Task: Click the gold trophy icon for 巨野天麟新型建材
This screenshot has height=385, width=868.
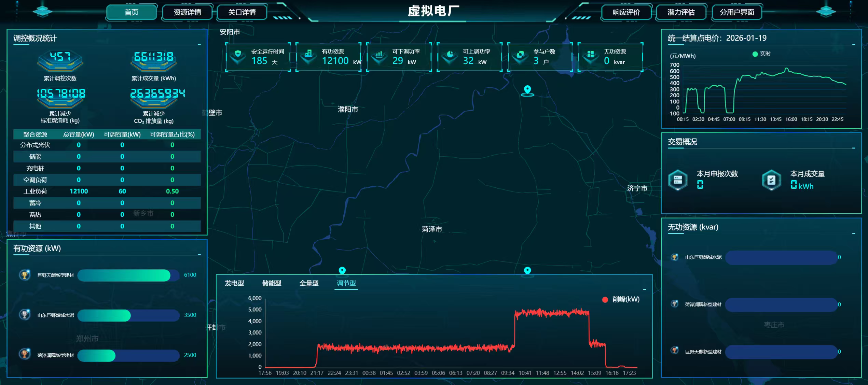Action: tap(25, 275)
